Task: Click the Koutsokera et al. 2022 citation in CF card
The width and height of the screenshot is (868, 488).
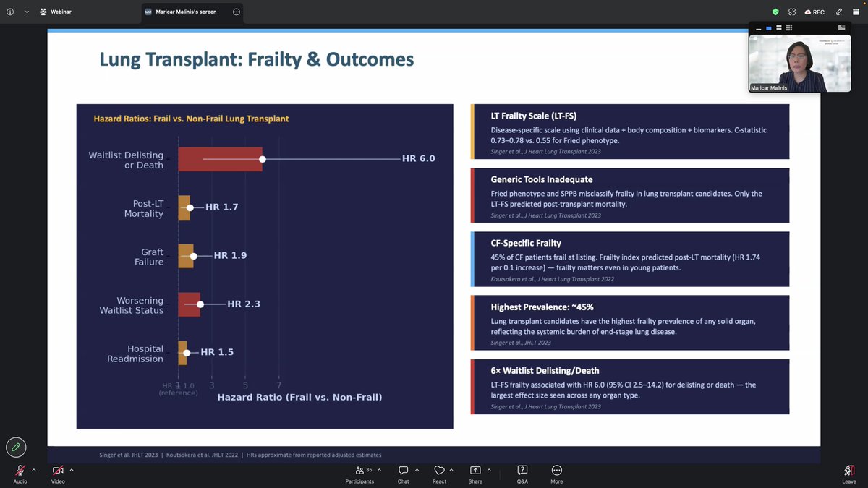Action: (x=552, y=279)
